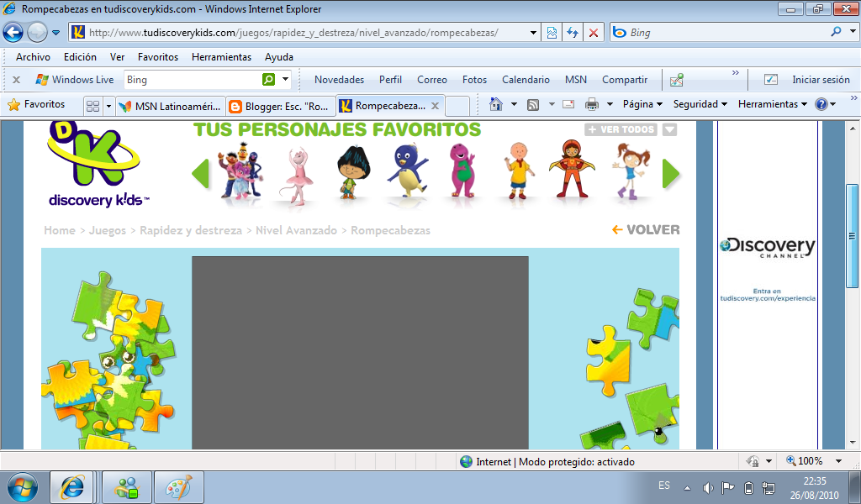The width and height of the screenshot is (861, 504).
Task: Click the magnifier search icon in Bing box
Action: 837,32
